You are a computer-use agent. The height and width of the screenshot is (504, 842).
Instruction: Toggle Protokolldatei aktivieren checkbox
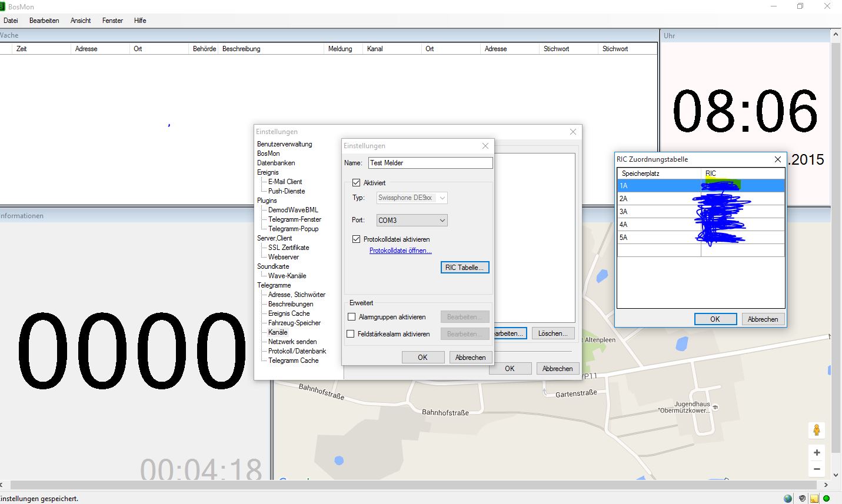pyautogui.click(x=356, y=239)
